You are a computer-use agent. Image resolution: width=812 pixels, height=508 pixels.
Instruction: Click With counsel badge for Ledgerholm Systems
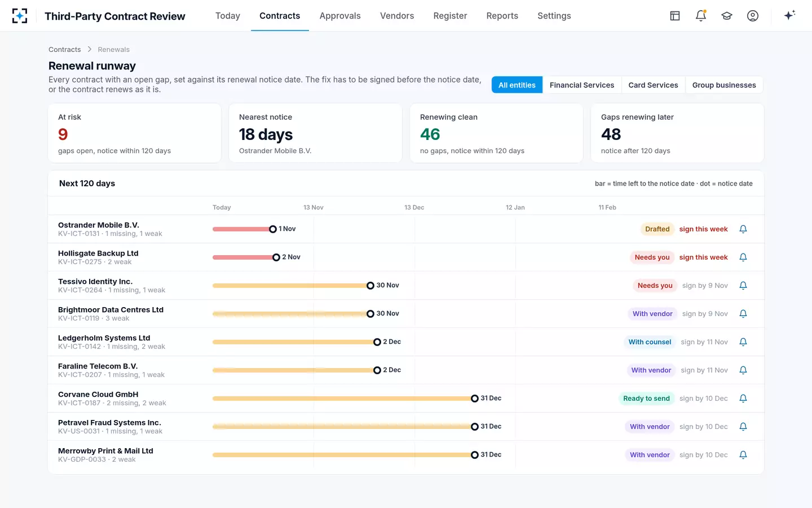[x=650, y=342]
